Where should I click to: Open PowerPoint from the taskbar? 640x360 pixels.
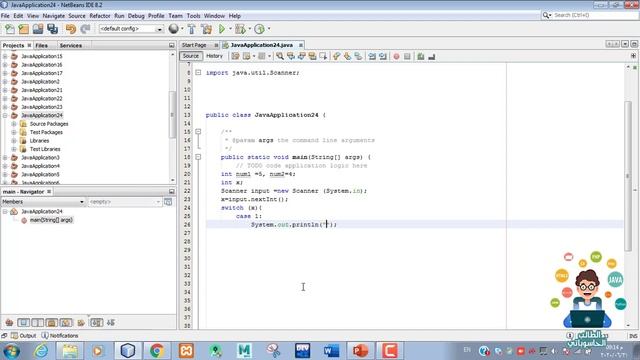(x=360, y=351)
